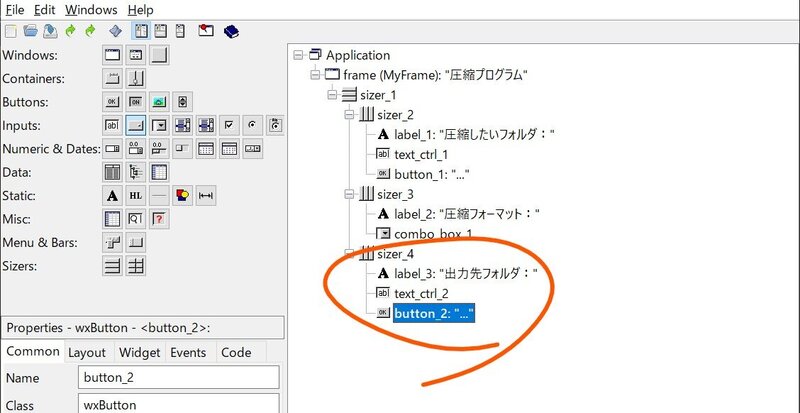Choose the ON toggle button widget

click(135, 102)
